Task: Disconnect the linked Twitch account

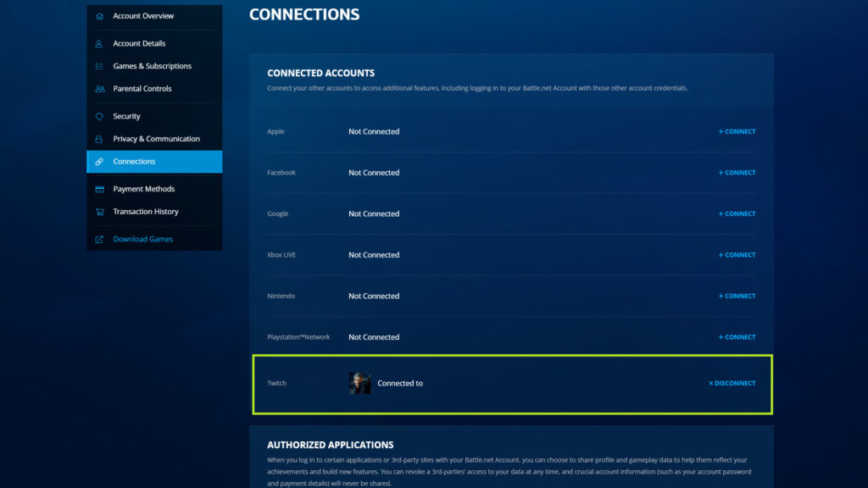Action: tap(732, 383)
